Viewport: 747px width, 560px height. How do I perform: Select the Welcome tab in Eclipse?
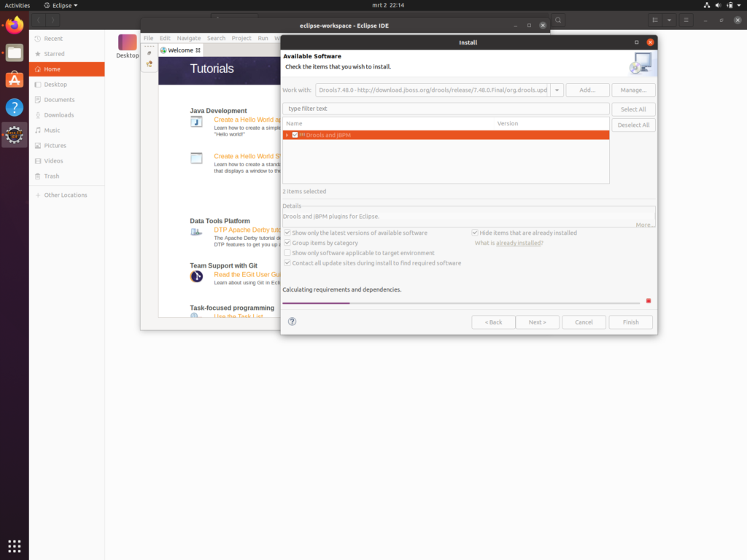[180, 50]
